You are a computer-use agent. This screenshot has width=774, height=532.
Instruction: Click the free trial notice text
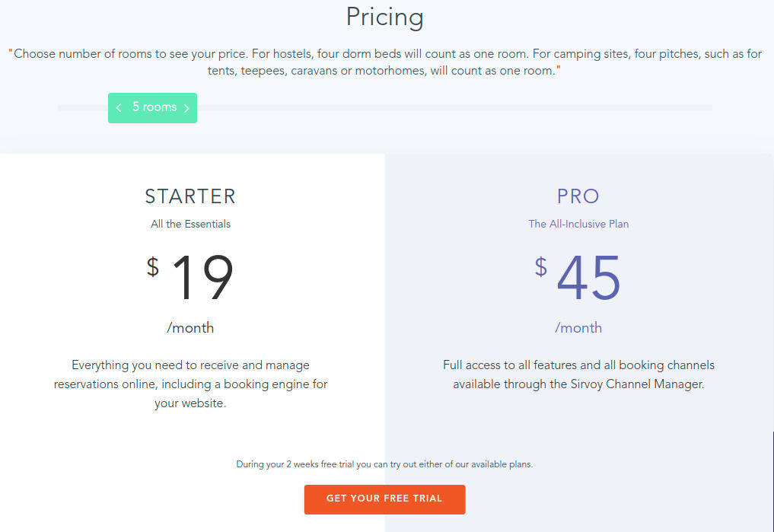point(384,464)
